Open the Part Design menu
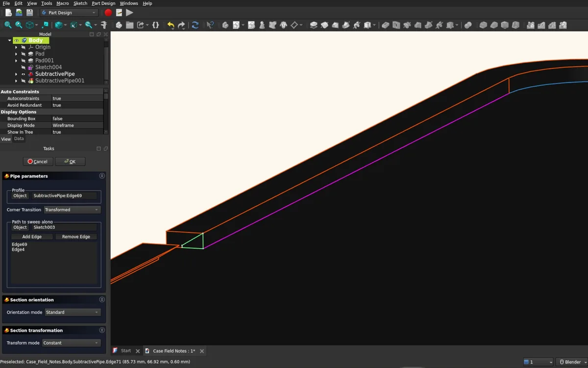This screenshot has width=588, height=368. [103, 3]
